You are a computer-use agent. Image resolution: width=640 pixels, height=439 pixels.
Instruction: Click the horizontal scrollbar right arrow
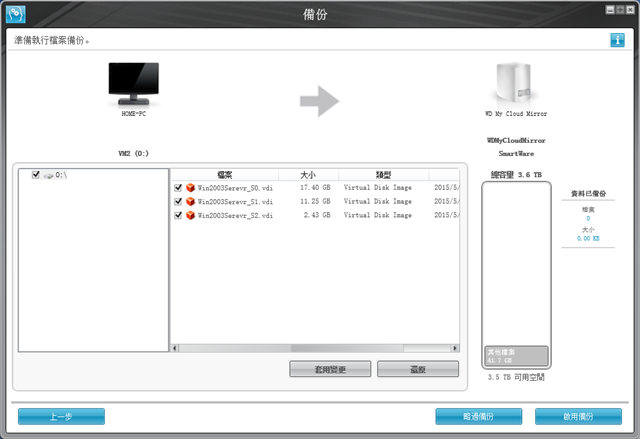click(455, 348)
